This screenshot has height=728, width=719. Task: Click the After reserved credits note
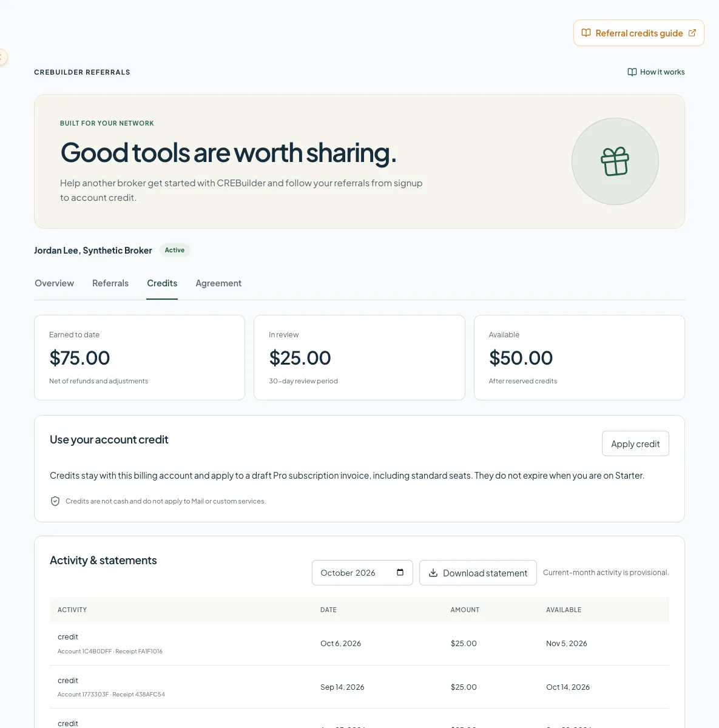tap(523, 381)
